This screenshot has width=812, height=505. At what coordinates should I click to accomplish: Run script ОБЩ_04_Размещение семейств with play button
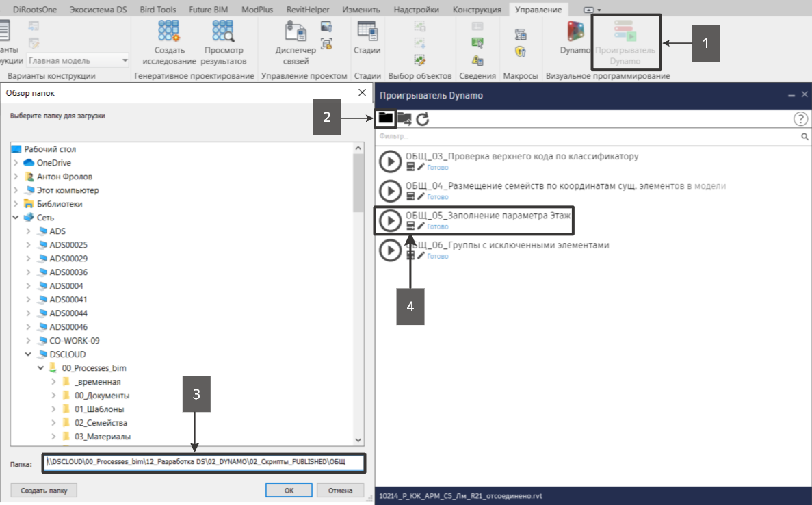(x=390, y=191)
